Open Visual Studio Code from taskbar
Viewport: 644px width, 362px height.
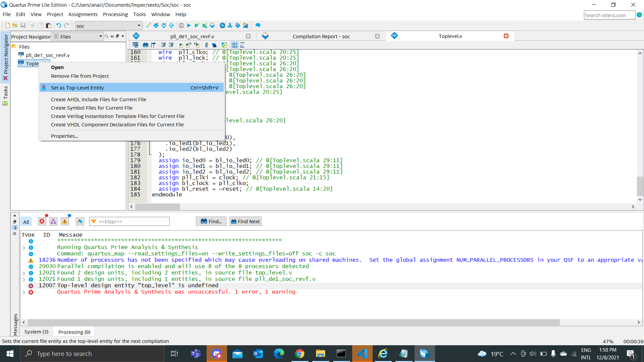click(x=362, y=354)
